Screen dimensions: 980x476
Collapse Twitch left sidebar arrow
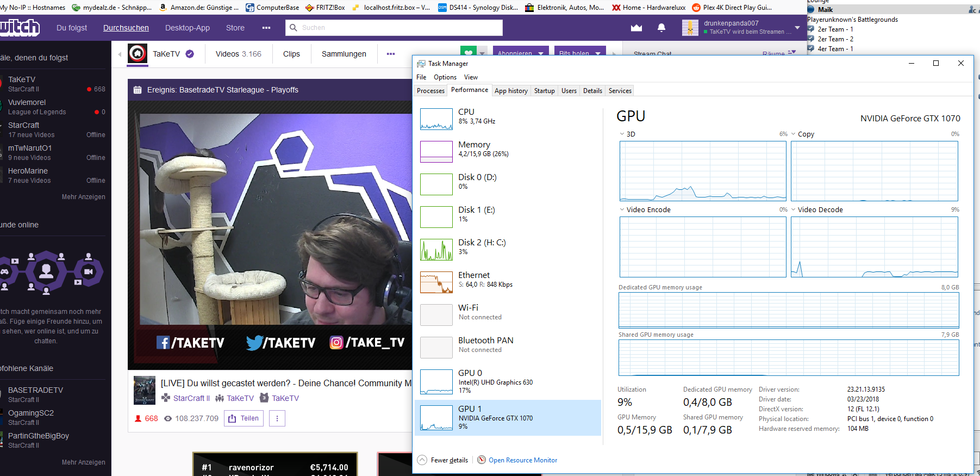(x=120, y=54)
